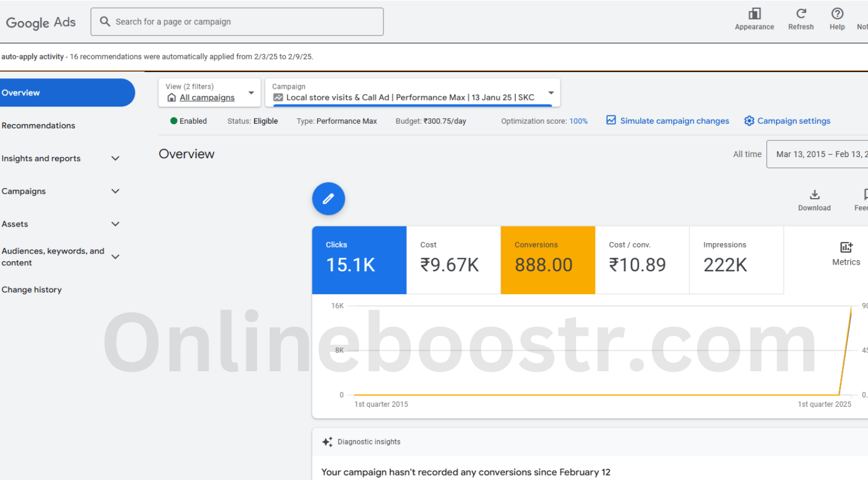Screen dimensions: 868x480
Task: Toggle the Impressions metric card
Action: click(736, 260)
